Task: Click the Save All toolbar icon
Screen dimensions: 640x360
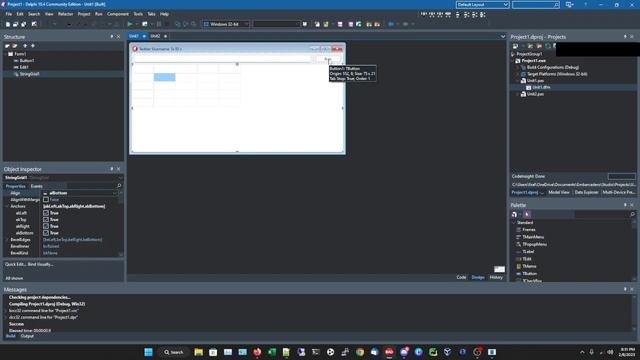Action: (23, 24)
